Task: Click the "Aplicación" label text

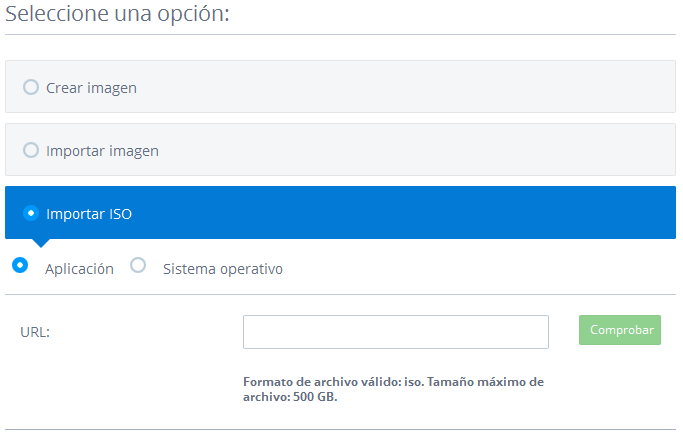Action: (x=79, y=269)
